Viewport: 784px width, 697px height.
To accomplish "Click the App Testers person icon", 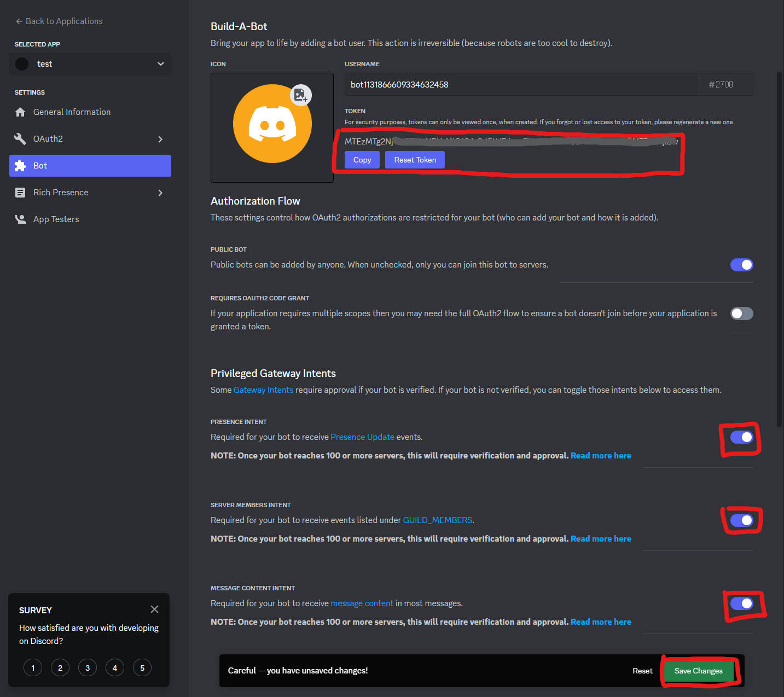I will click(20, 219).
